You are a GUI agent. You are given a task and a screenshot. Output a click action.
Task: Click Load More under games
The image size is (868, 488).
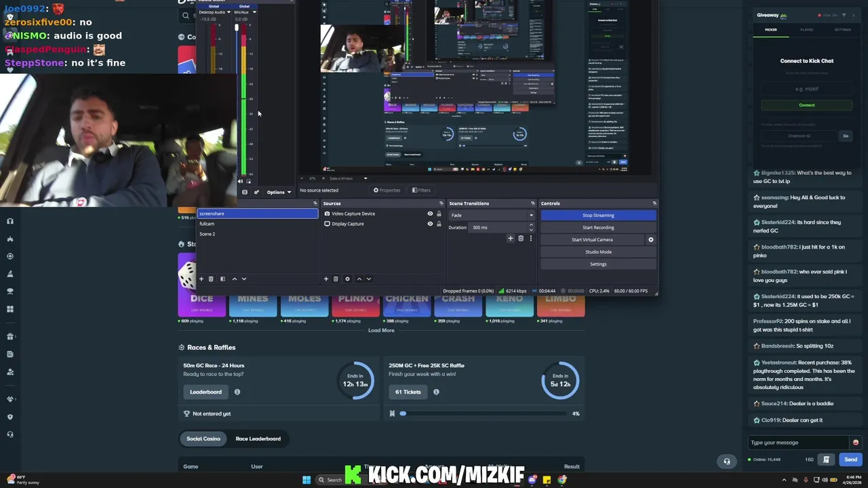(x=381, y=330)
